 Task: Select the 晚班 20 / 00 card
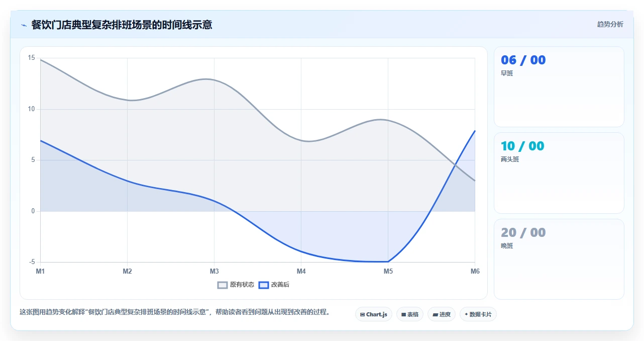559,259
